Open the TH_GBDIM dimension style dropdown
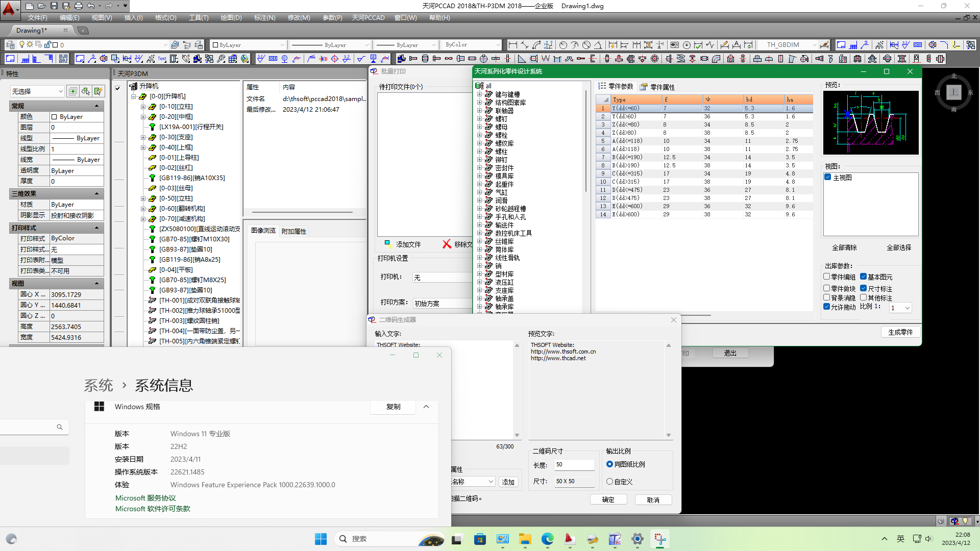This screenshot has height=551, width=980. click(787, 45)
